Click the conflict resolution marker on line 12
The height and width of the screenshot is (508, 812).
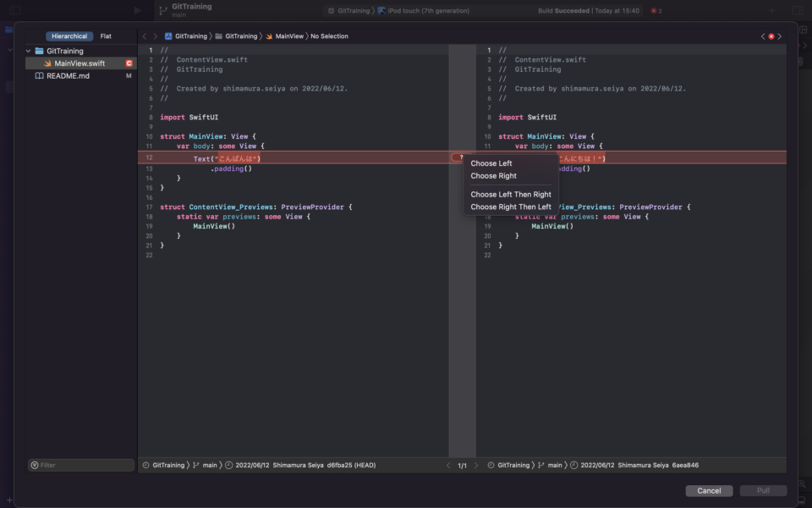458,157
